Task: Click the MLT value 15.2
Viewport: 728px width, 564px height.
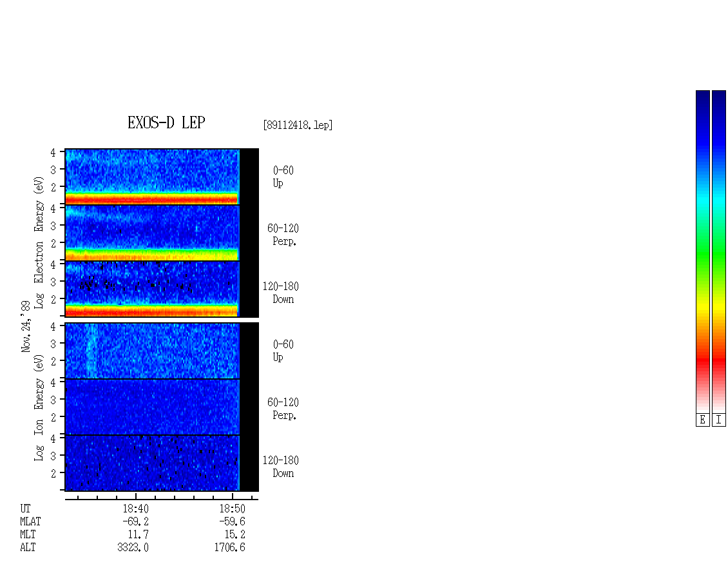Action: coord(235,535)
